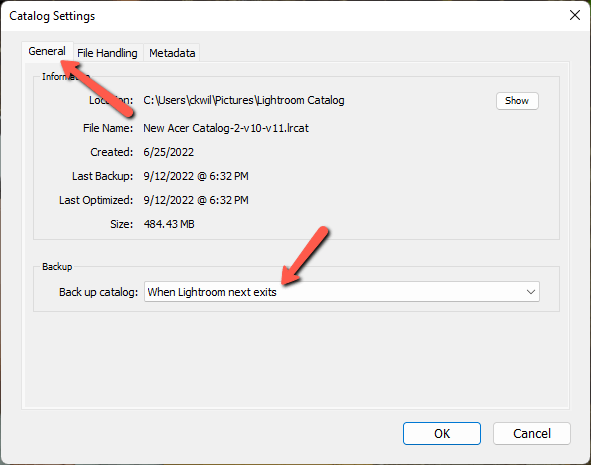Screen dimensions: 591x465
Task: Click the 484.43 MB size value
Action: point(169,224)
